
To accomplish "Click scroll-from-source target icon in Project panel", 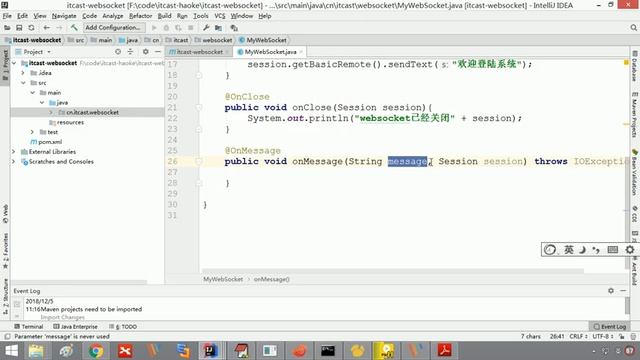I will [118, 52].
